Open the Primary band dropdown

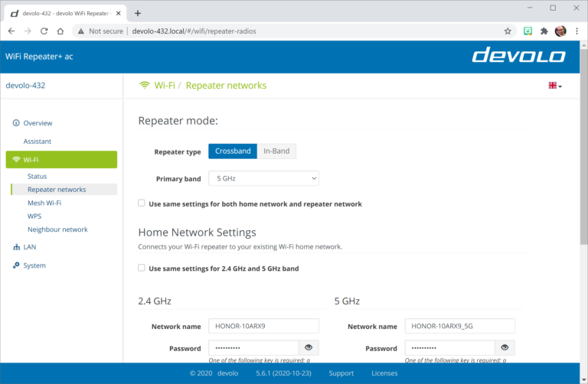point(263,178)
